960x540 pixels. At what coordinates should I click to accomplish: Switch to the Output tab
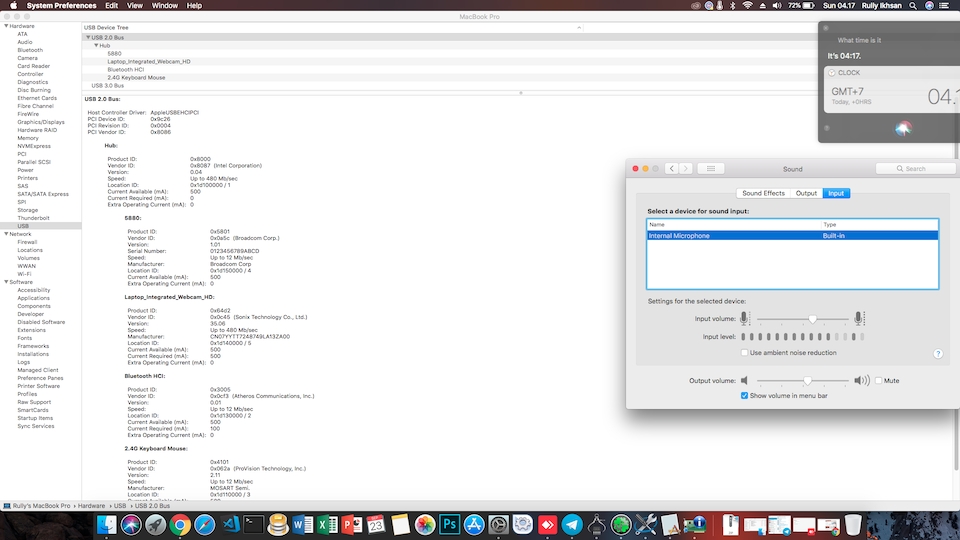[806, 193]
